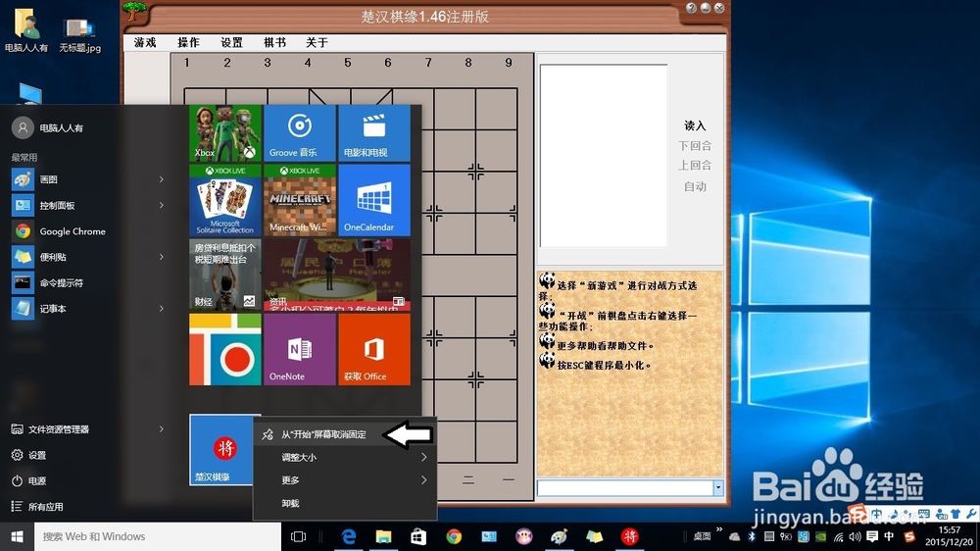The image size is (980, 551).
Task: Click the 搜索 Web 和 Windows search box
Action: [x=158, y=536]
